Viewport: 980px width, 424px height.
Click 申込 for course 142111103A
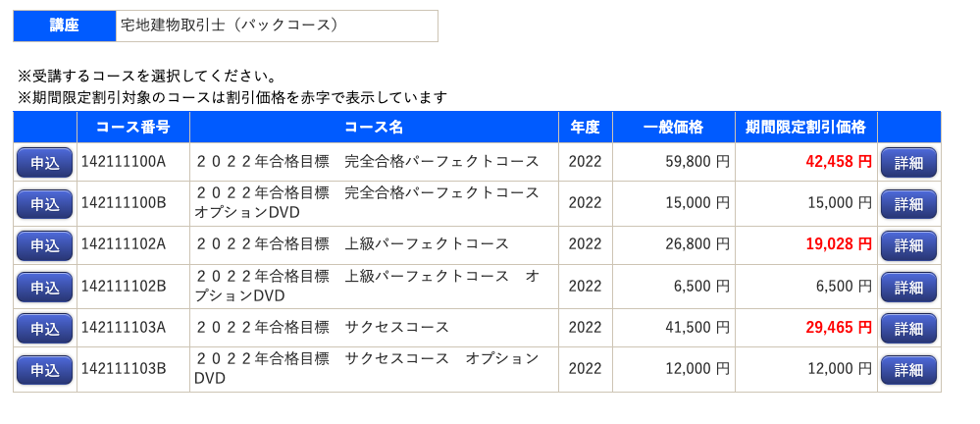pos(45,329)
